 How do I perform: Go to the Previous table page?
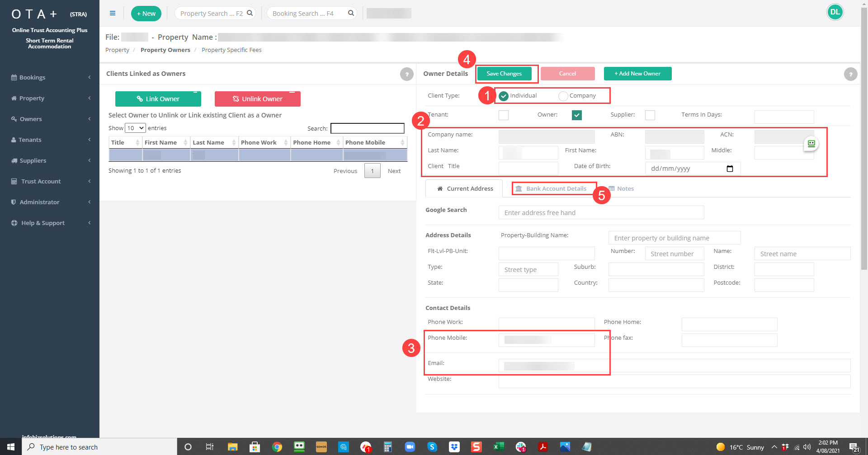click(345, 171)
